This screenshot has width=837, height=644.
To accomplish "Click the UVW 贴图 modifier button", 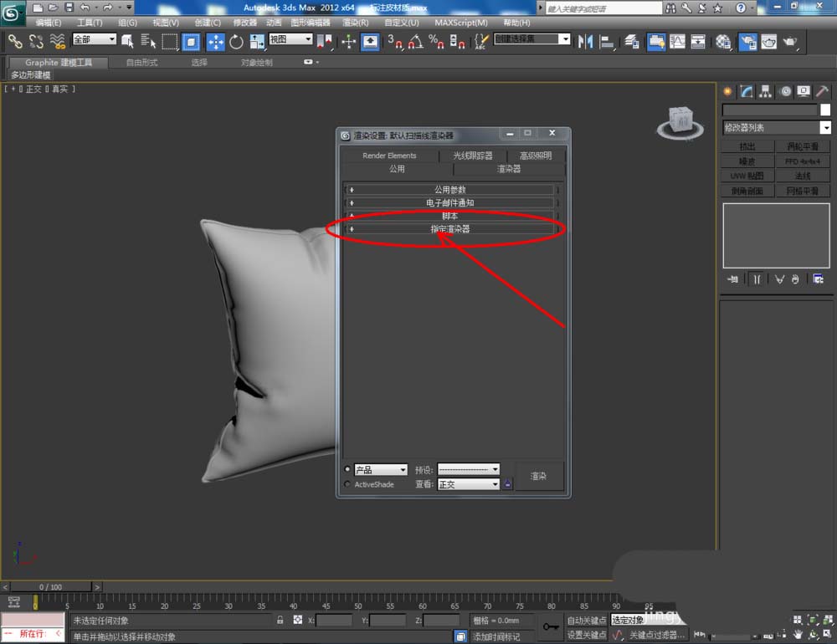I will tap(747, 176).
